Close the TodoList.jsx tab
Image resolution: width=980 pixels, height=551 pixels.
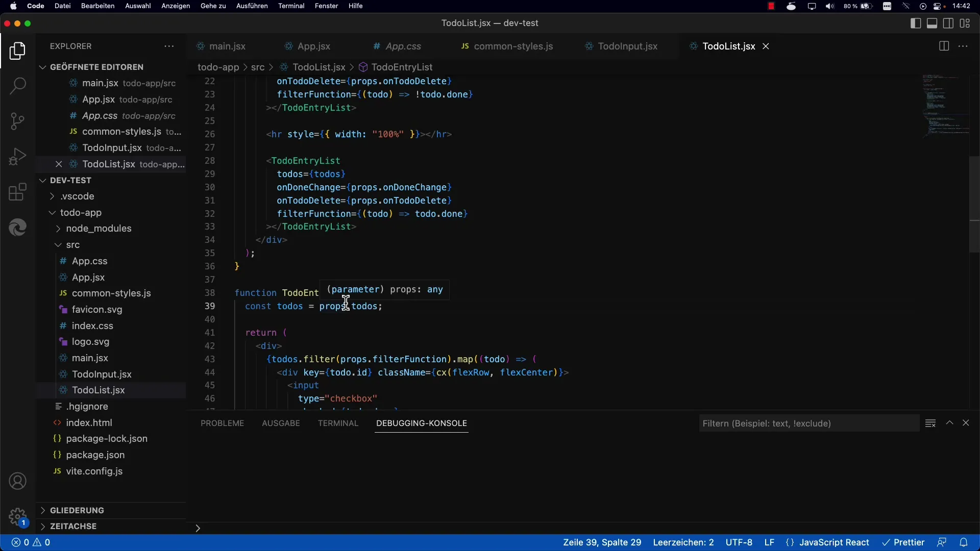(x=766, y=46)
